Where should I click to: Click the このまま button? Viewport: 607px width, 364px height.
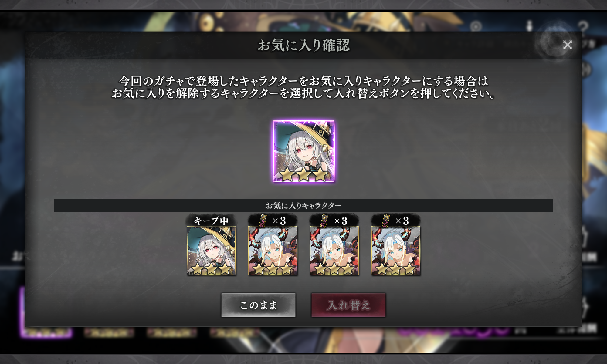258,305
